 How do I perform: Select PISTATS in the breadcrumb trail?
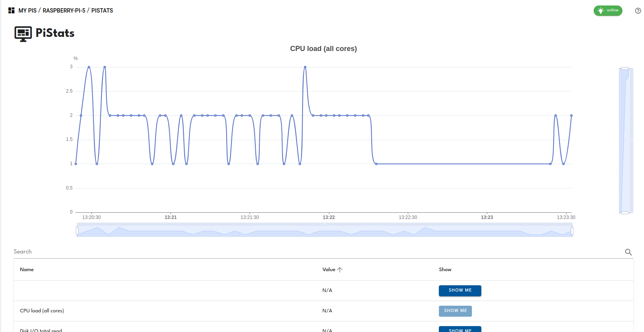(x=102, y=11)
